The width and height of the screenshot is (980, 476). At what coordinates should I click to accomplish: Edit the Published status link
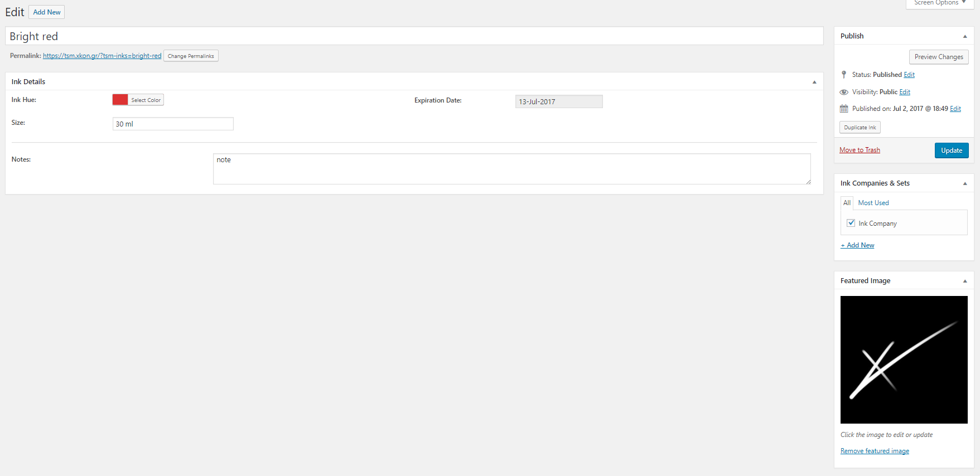[x=909, y=75]
